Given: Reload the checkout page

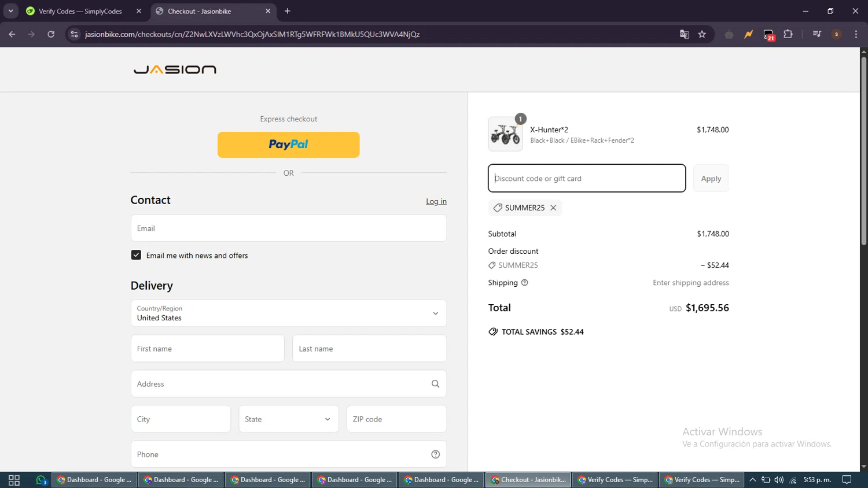Looking at the screenshot, I should 51,34.
